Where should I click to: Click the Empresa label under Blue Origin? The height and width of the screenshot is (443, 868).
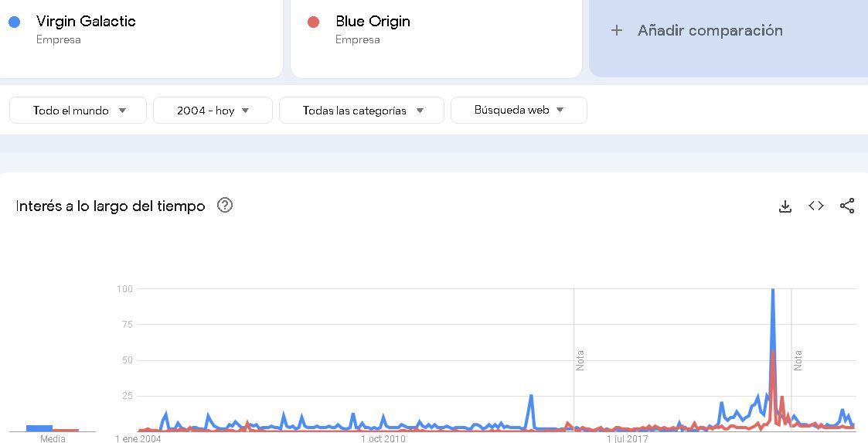(x=358, y=40)
